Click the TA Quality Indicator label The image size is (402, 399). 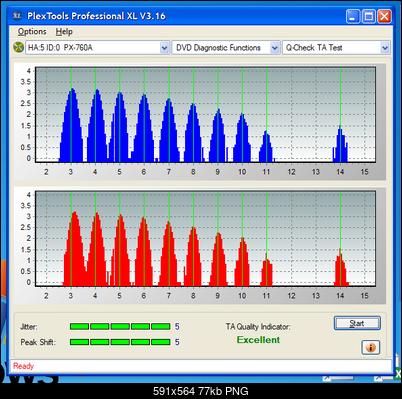tap(258, 327)
